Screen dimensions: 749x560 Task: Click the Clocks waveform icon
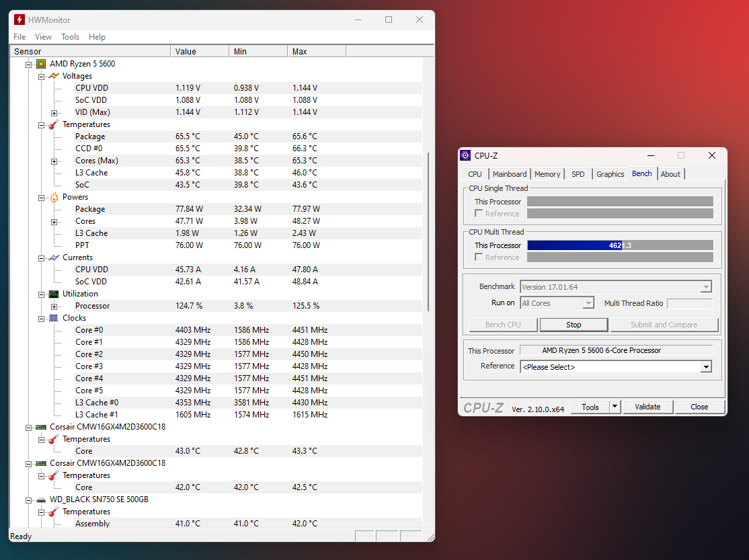point(54,318)
